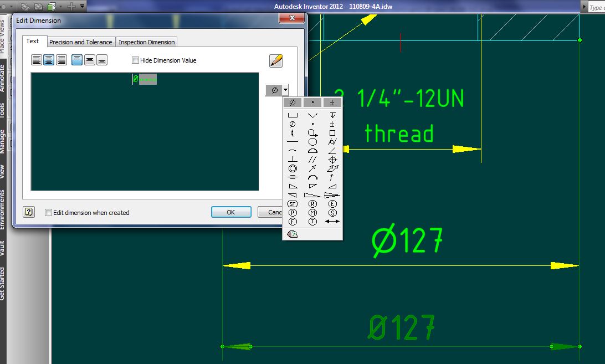Open the symbol dropdown beside diameter icon

(x=286, y=90)
